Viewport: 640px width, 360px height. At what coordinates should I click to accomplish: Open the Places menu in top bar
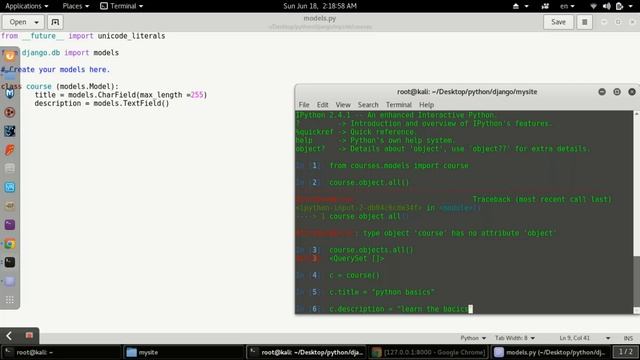(76, 6)
